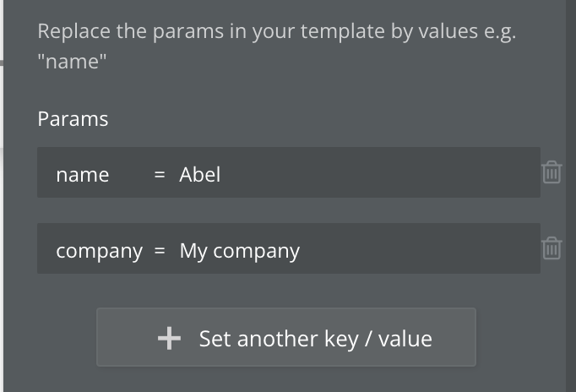Click the equals sign in name row
The width and height of the screenshot is (576, 392).
coord(160,175)
